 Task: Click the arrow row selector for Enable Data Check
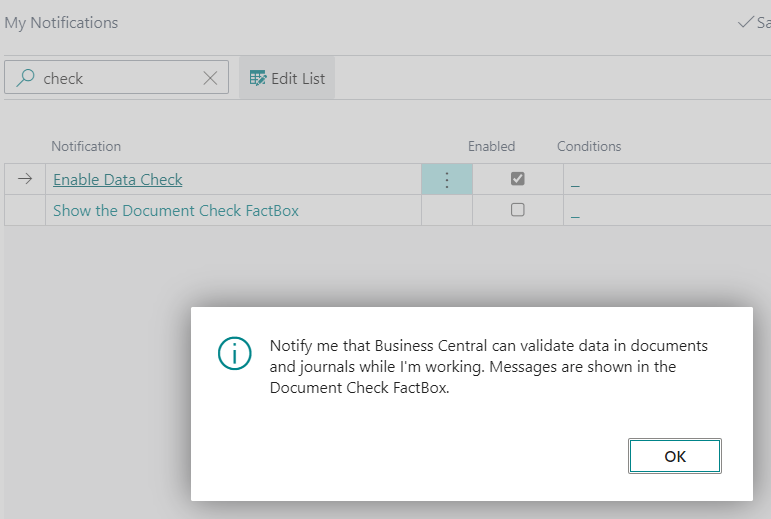tap(25, 180)
